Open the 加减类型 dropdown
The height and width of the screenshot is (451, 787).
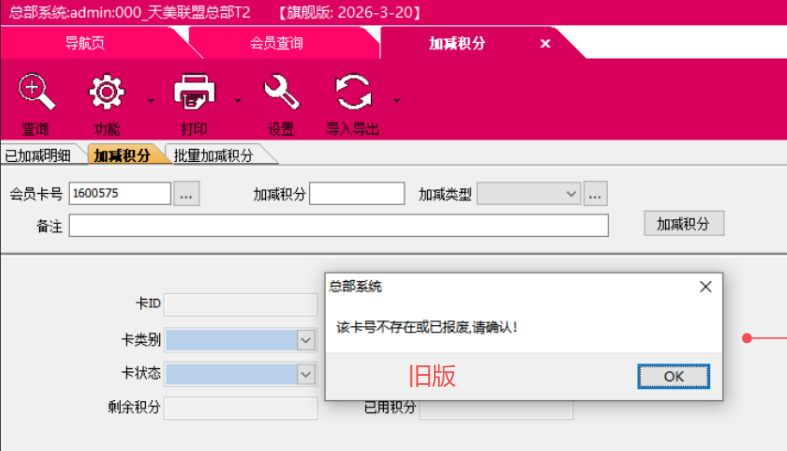coord(529,194)
